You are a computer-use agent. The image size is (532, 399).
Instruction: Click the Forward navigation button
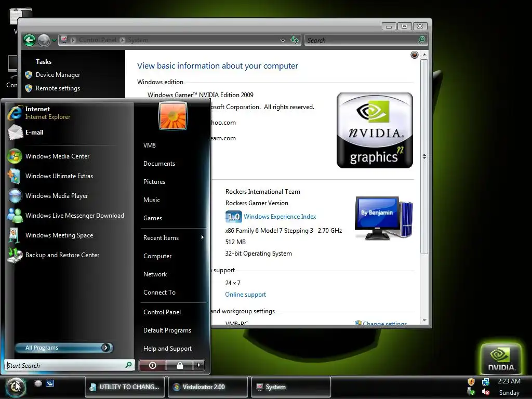44,41
